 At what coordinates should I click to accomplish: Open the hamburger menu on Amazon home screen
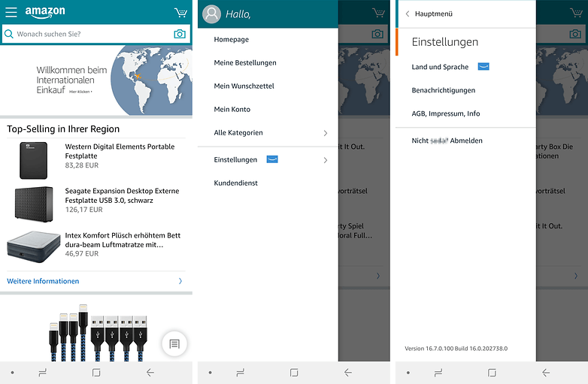tap(11, 12)
